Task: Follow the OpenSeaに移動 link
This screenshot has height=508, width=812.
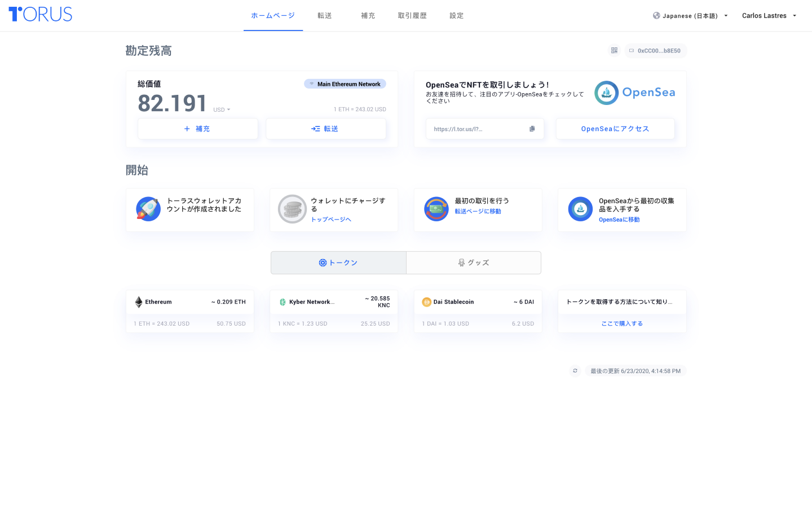Action: click(x=619, y=220)
